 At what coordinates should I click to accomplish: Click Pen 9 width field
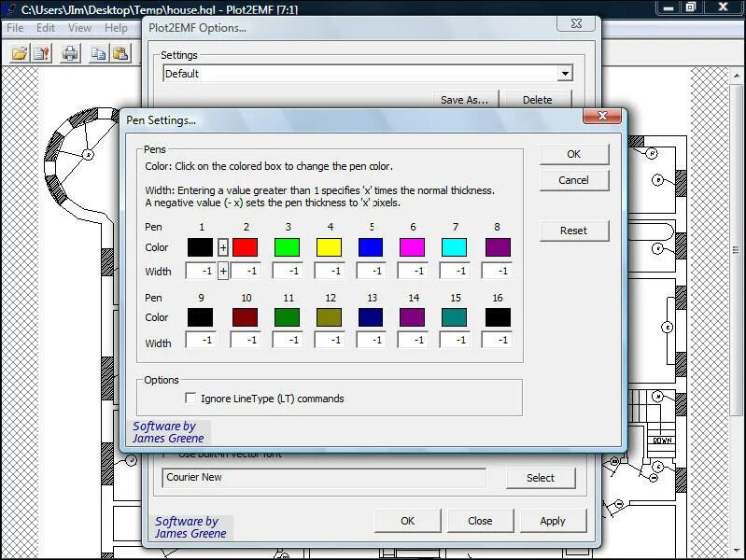[201, 340]
